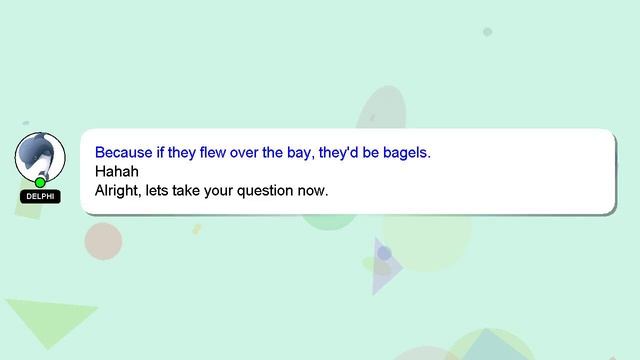Click the small blue circle on the purple triangle
This screenshot has width=640, height=360.
[384, 253]
